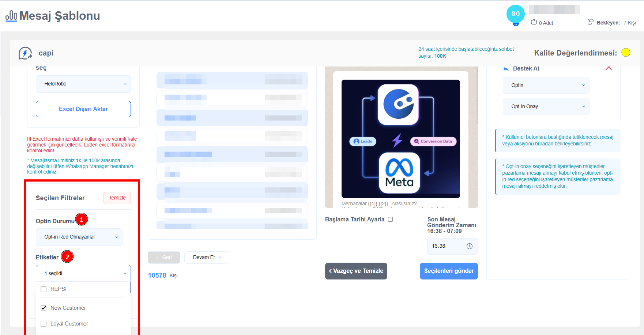Screen dimensions: 644x335
Task: Click the bar chart logo icon
Action: [x=11, y=16]
